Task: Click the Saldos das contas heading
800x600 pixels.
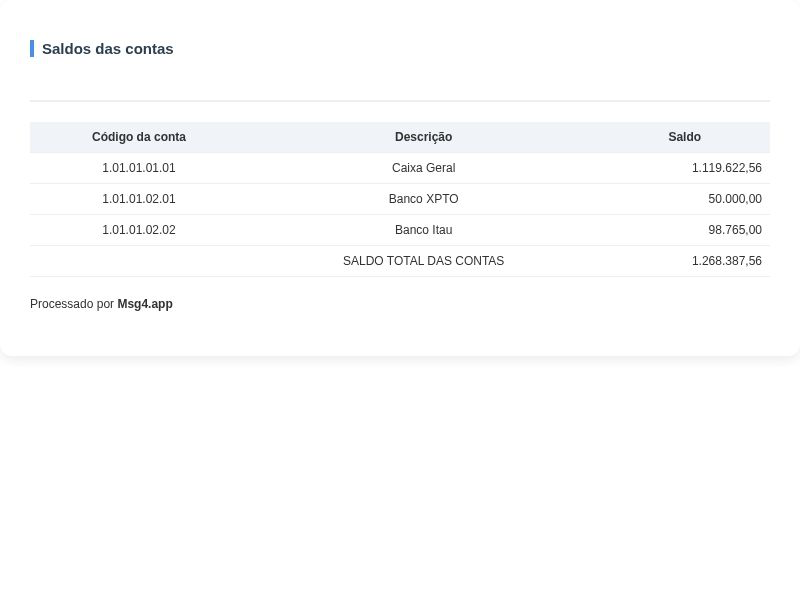Action: 107,49
